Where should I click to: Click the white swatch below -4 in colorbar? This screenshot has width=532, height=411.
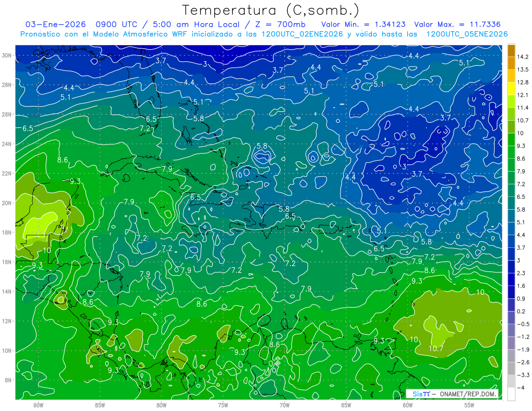511,394
